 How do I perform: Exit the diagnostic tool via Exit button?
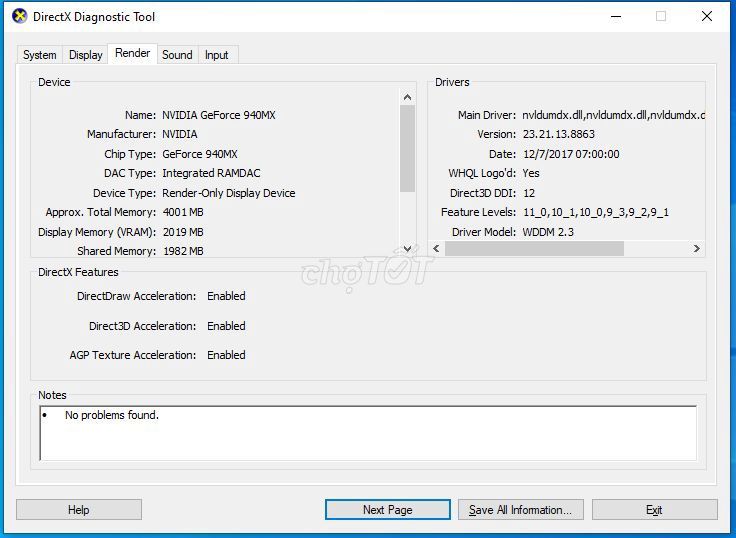coord(654,510)
